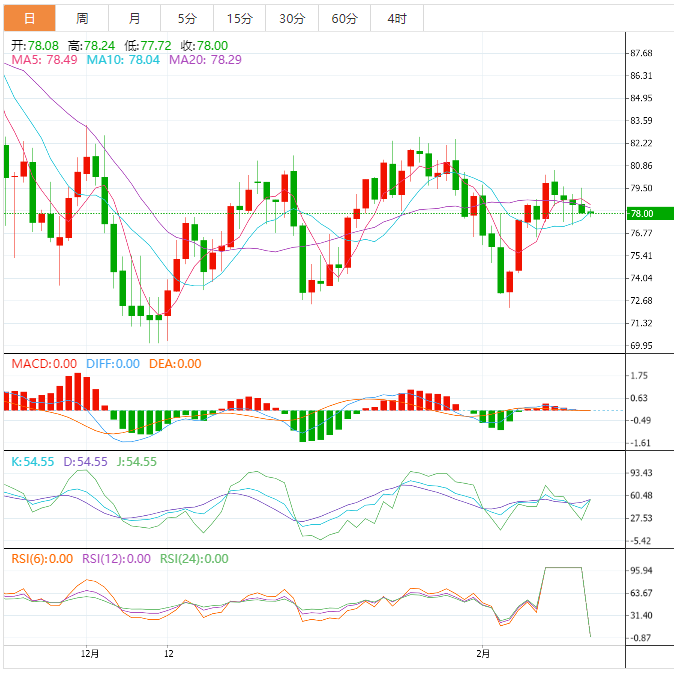
Task: Switch to the 5分 interval tab
Action: tap(187, 18)
